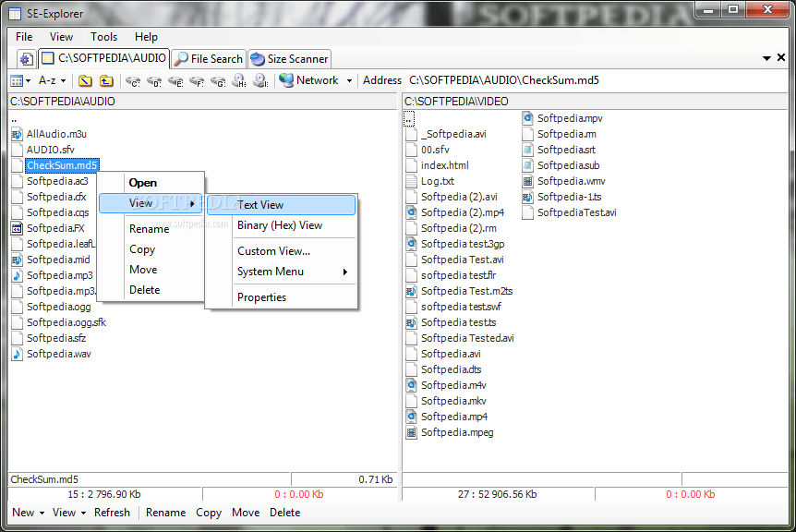Select drive E: icon
This screenshot has height=532, width=796.
(175, 81)
